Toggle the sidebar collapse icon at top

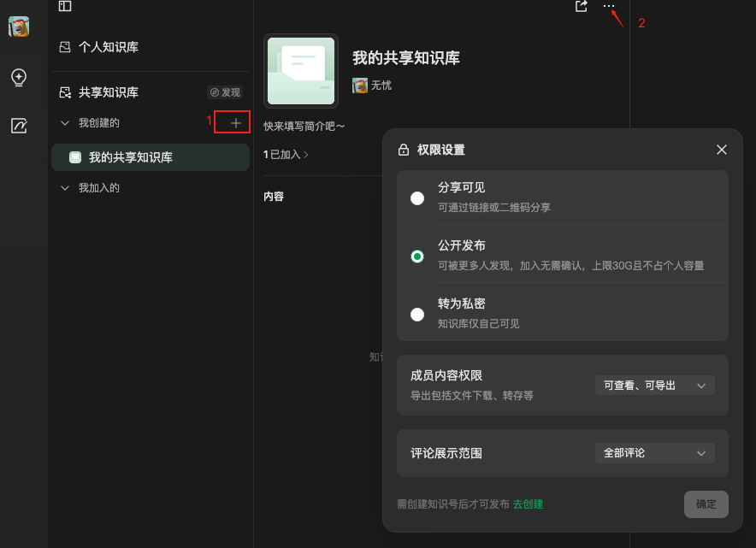click(x=64, y=7)
